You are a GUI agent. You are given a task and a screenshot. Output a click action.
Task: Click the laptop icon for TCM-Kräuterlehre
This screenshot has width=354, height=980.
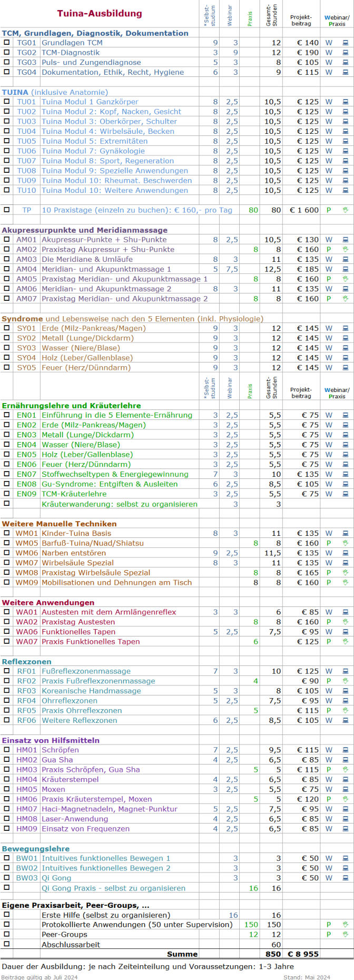pyautogui.click(x=346, y=494)
